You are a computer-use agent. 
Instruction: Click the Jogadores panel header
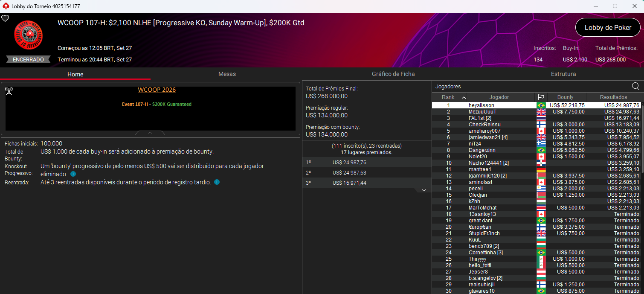pyautogui.click(x=448, y=86)
